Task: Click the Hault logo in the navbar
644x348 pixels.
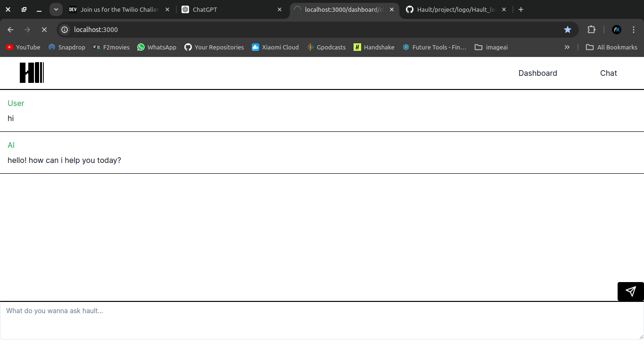Action: coord(32,73)
